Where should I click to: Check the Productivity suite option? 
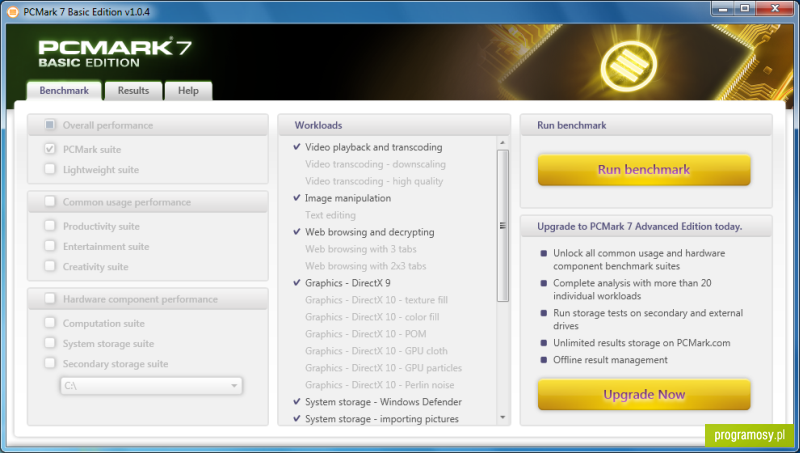(49, 225)
